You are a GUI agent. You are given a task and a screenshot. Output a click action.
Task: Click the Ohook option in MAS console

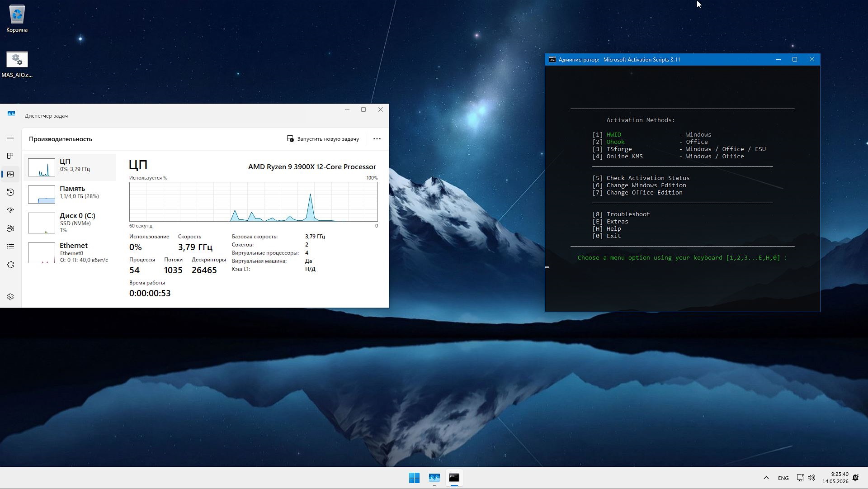(615, 142)
